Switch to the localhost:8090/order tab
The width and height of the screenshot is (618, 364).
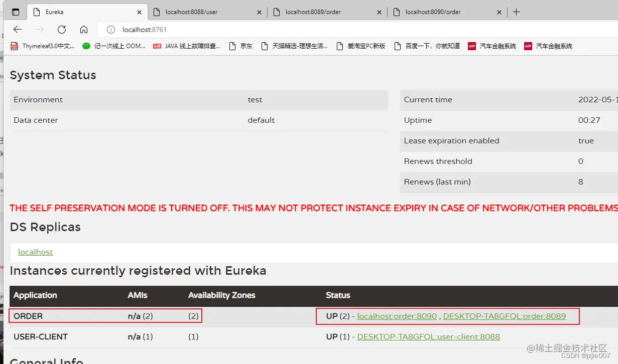coord(447,12)
